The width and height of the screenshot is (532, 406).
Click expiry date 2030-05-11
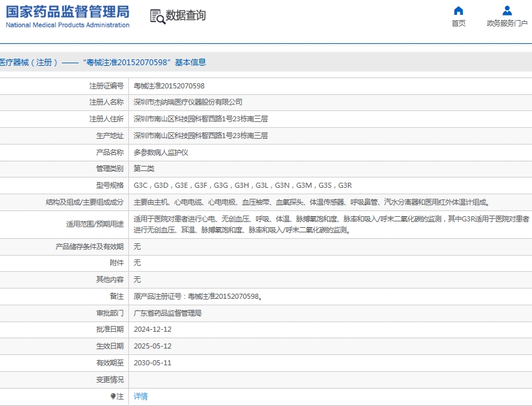click(x=152, y=363)
